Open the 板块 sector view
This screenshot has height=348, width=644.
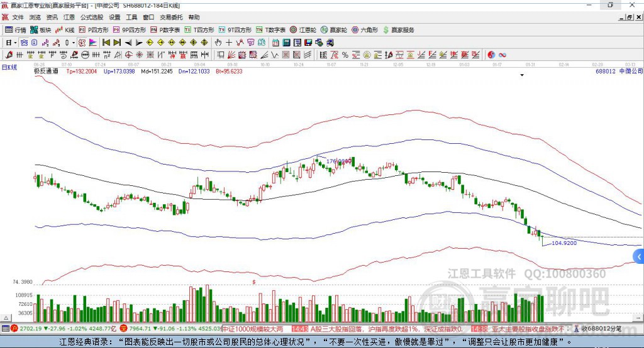pos(40,30)
